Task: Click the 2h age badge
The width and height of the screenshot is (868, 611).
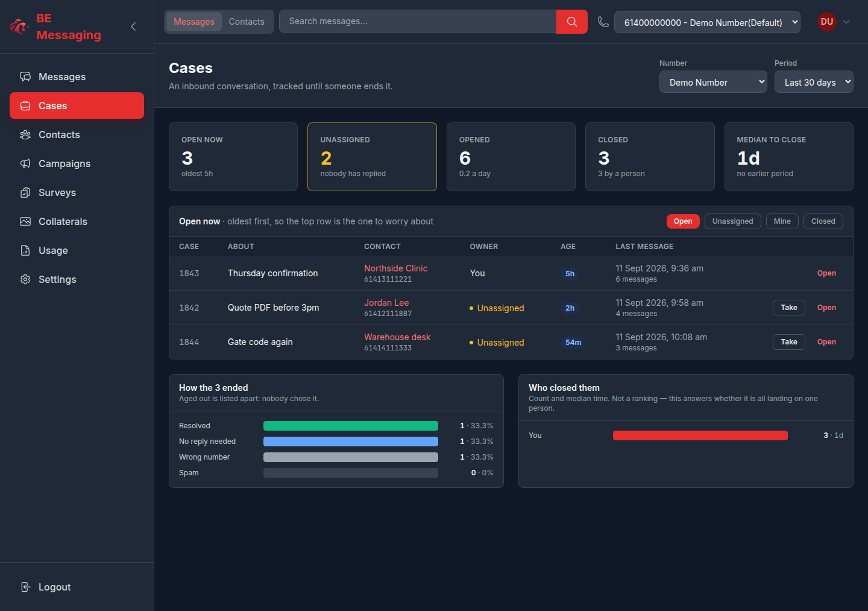Action: coord(570,308)
